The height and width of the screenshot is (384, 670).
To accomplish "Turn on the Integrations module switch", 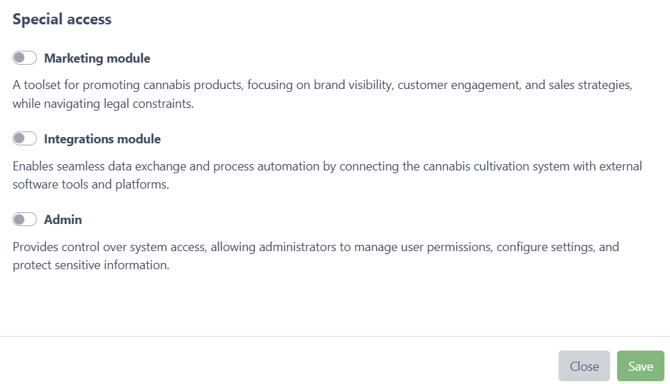I will point(24,138).
